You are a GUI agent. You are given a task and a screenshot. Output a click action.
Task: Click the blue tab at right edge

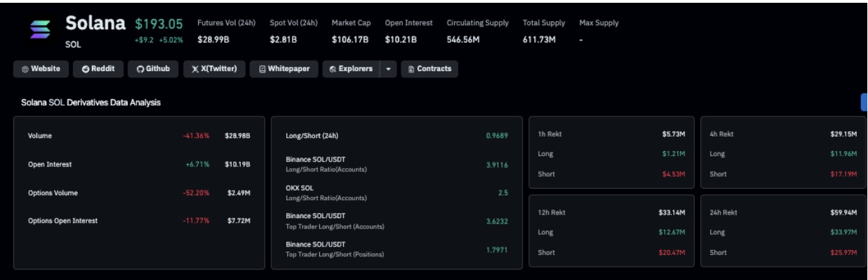pyautogui.click(x=864, y=102)
